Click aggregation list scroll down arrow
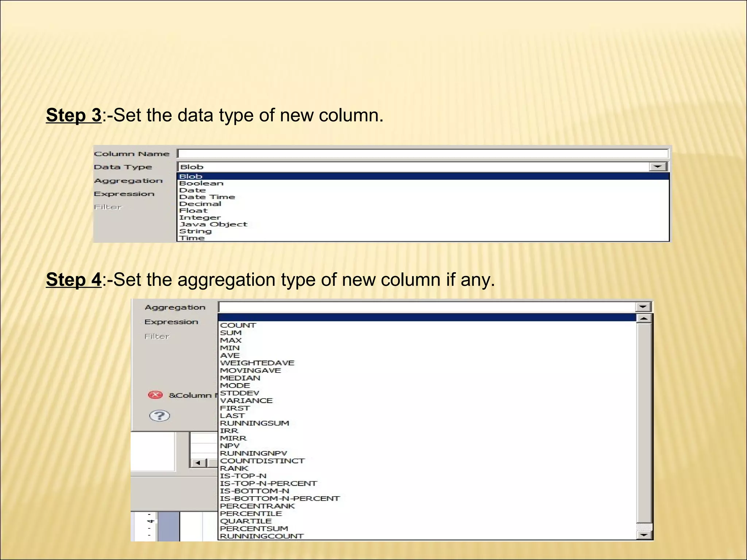 pos(644,535)
